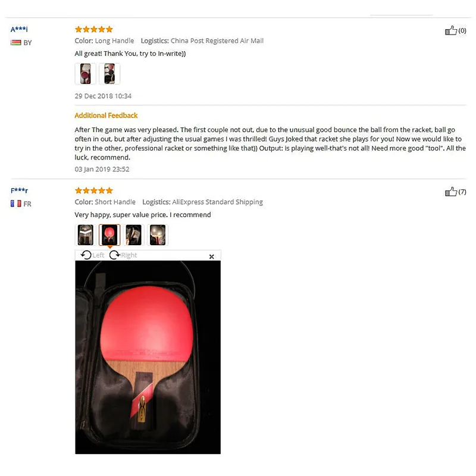
Task: Open F***r's first review photo thumbnail
Action: click(x=85, y=235)
